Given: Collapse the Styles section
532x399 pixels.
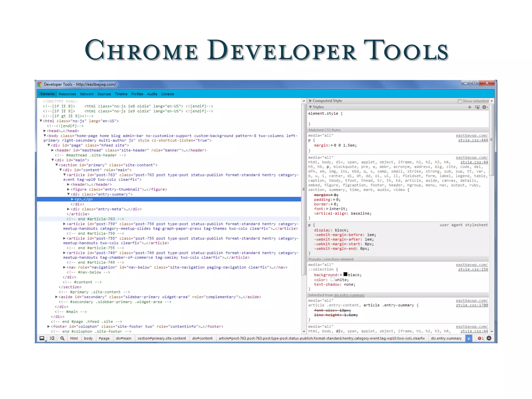Looking at the screenshot, I should click(x=310, y=107).
